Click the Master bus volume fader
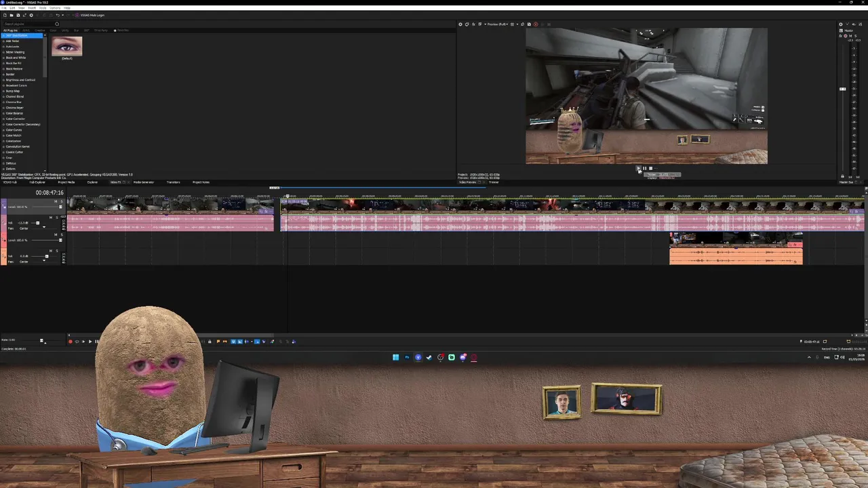Screen dimensions: 868x488 [843, 88]
